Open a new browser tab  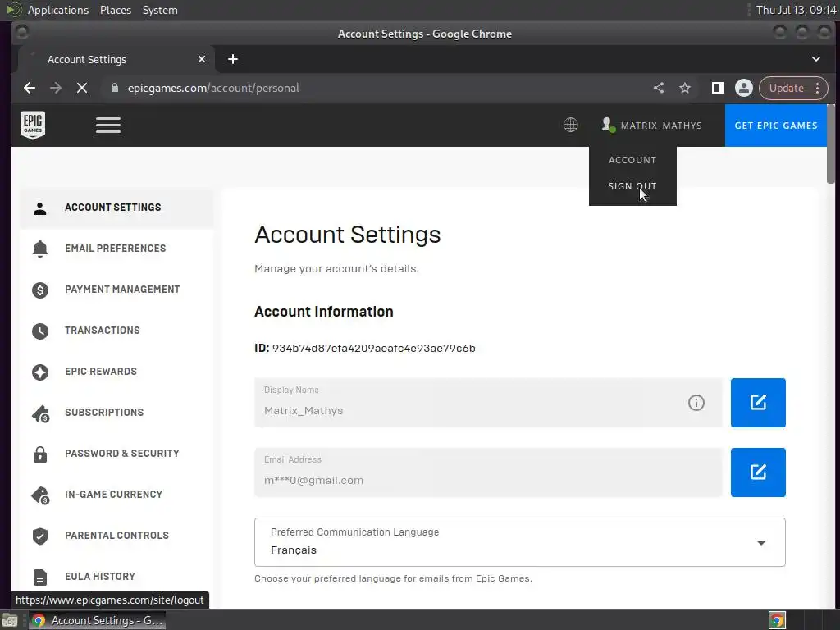(232, 59)
